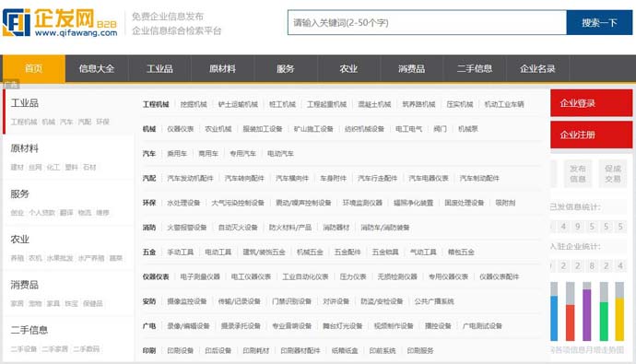Open the 水处理设备 link
This screenshot has width=636, height=364.
(x=183, y=203)
